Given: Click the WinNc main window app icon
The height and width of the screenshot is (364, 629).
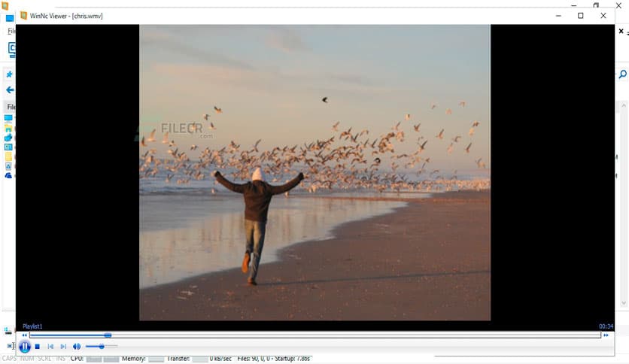Looking at the screenshot, I should (x=5, y=5).
